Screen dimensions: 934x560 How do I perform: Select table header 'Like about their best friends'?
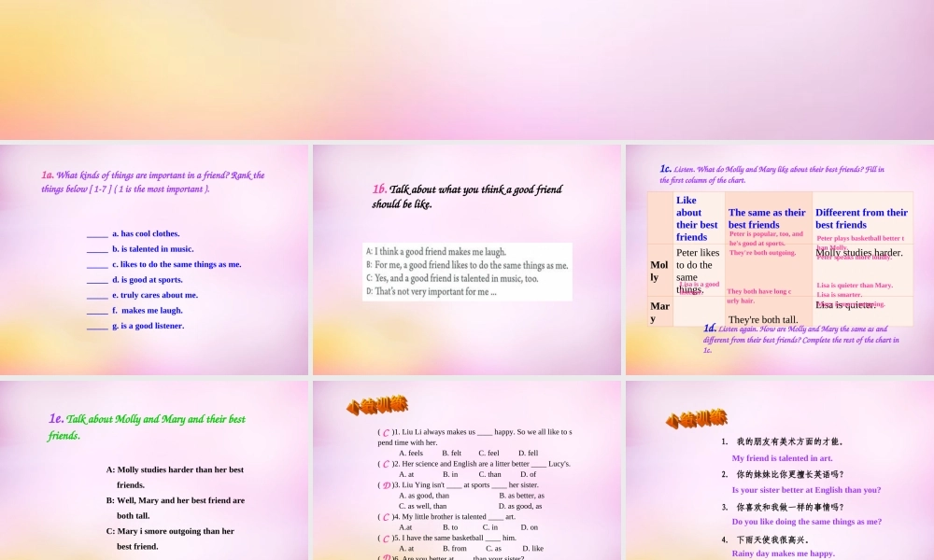click(x=697, y=218)
